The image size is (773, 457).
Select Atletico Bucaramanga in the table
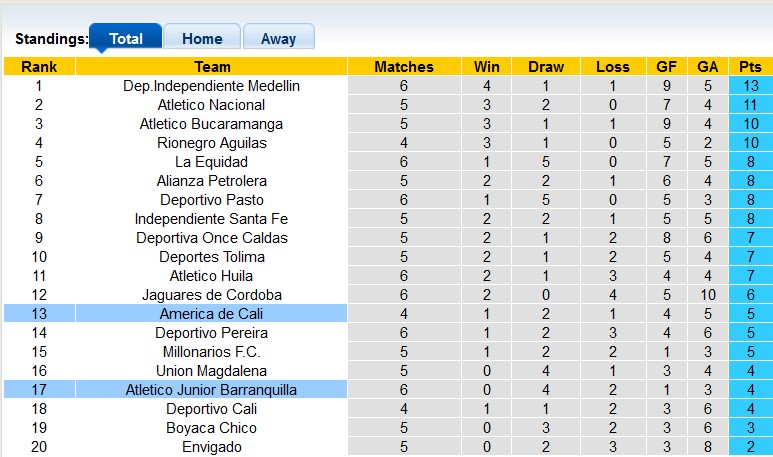[212, 124]
